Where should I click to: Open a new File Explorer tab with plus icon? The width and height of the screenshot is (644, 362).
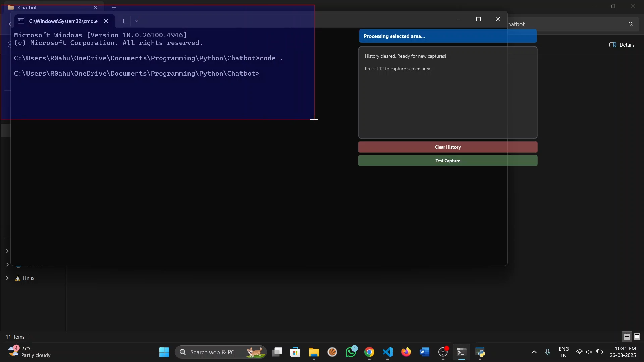[x=114, y=7]
